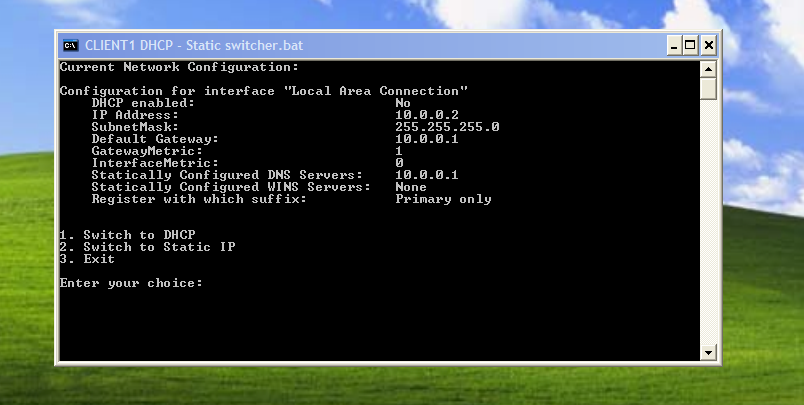Image resolution: width=804 pixels, height=405 pixels.
Task: Click the 'IP Address:' label
Action: 135,115
